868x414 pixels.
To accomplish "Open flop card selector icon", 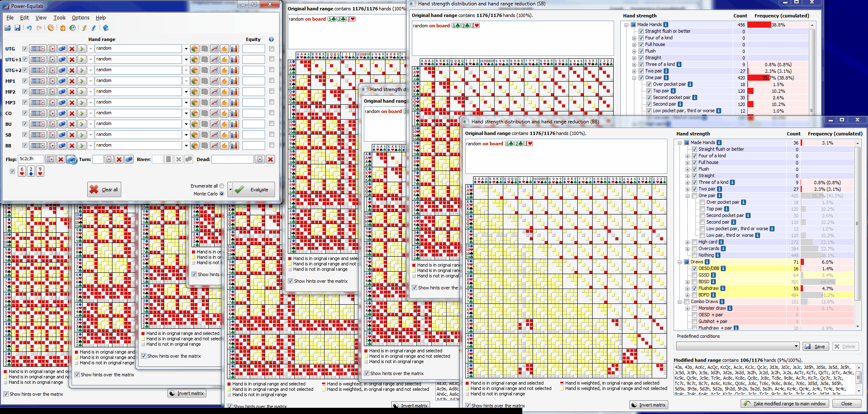I will coord(50,159).
